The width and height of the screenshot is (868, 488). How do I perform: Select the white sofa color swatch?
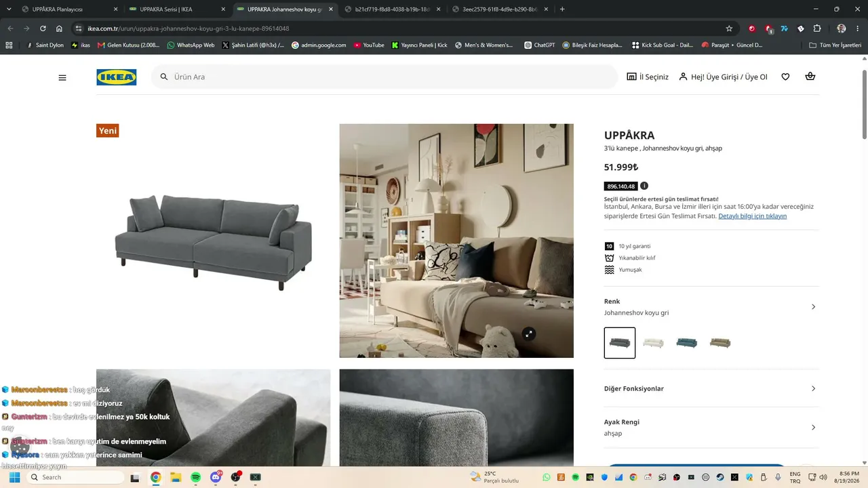[x=653, y=343]
